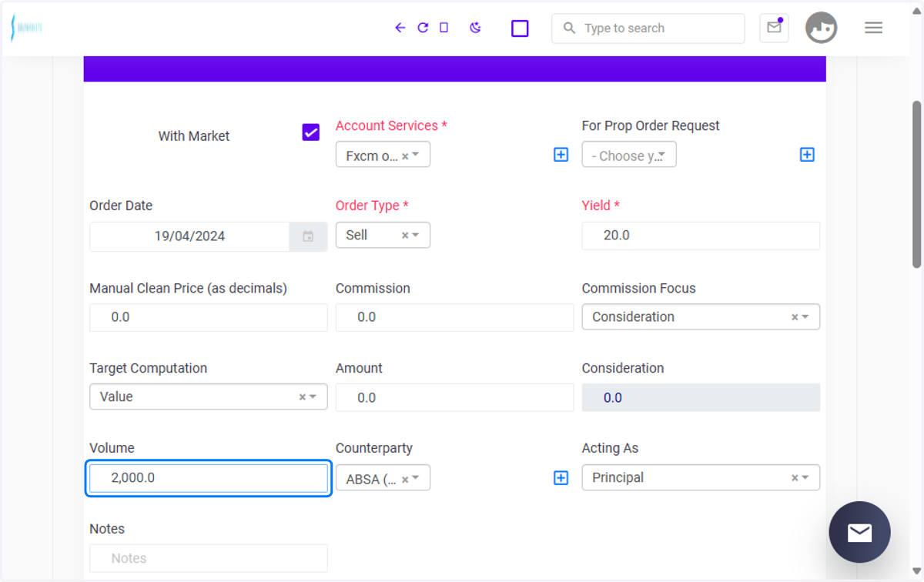Open the Target Computation dropdown
Screen dimensions: 924x582
click(x=209, y=396)
